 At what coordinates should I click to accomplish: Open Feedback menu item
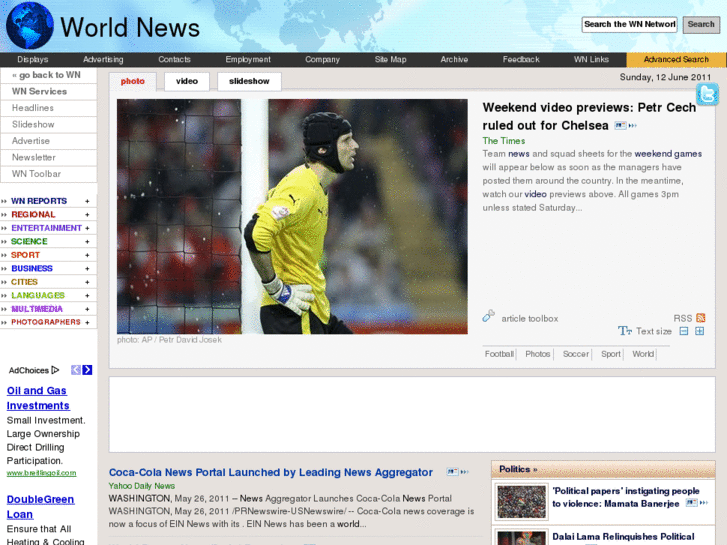click(521, 59)
